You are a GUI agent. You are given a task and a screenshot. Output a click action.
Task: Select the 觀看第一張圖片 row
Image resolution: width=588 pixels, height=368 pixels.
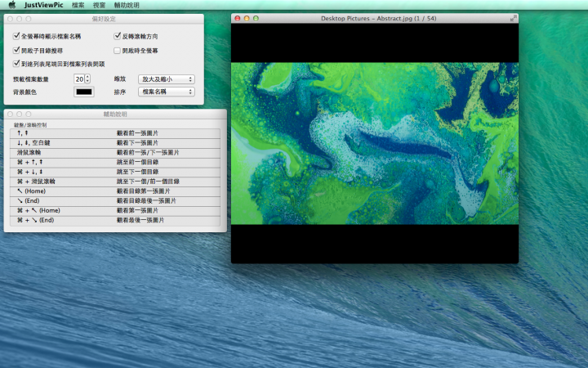coord(115,210)
